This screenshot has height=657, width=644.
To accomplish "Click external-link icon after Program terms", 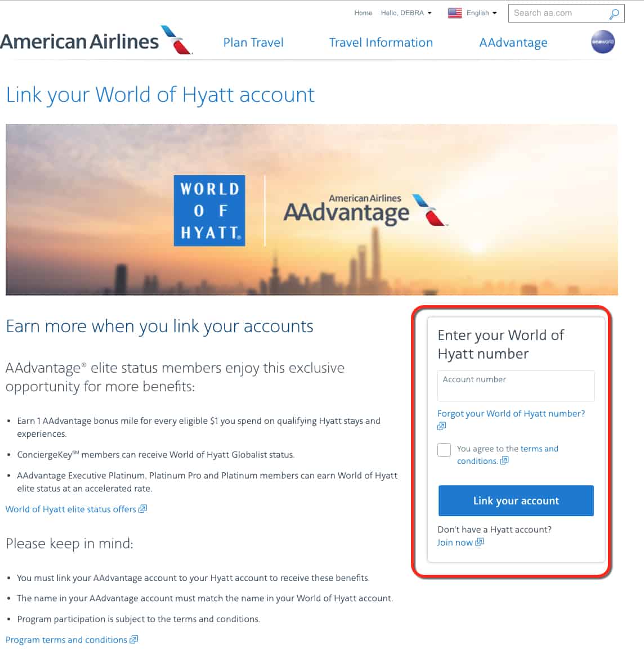I will point(133,640).
